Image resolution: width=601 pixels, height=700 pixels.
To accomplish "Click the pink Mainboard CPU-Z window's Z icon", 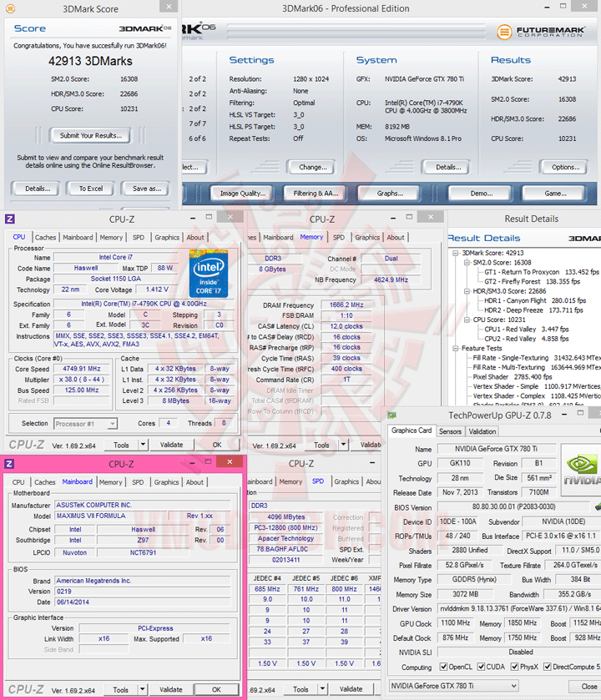I will (9, 464).
